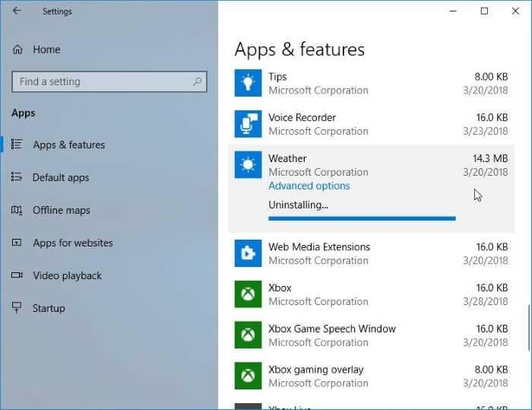Viewport: 532px width, 410px height.
Task: Click the Web Media Extensions puzzle icon
Action: 248,253
